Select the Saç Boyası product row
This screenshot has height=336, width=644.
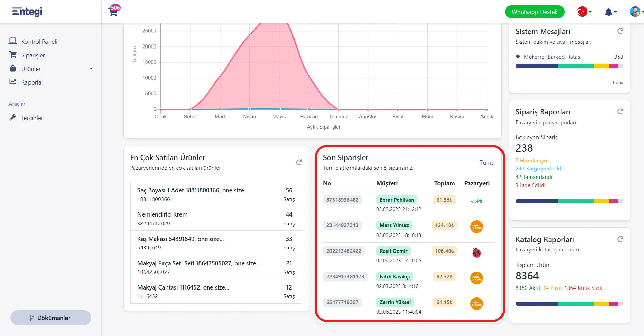click(x=216, y=194)
